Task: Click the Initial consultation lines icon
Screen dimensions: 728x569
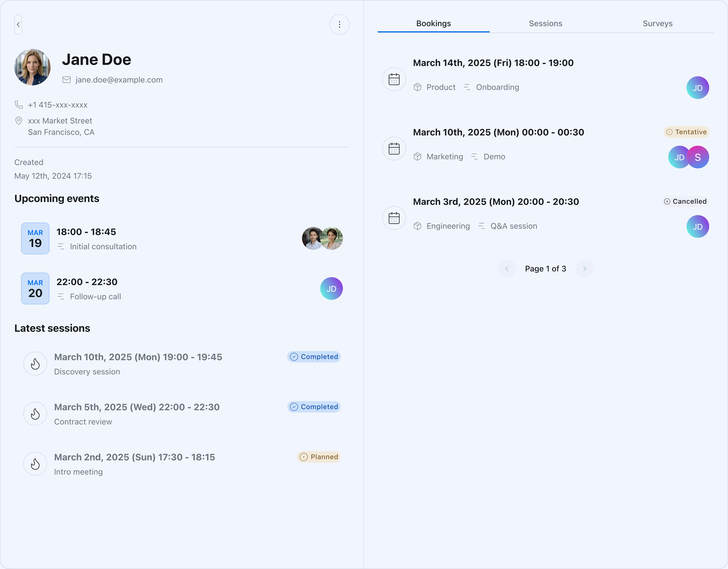Action: pos(61,247)
